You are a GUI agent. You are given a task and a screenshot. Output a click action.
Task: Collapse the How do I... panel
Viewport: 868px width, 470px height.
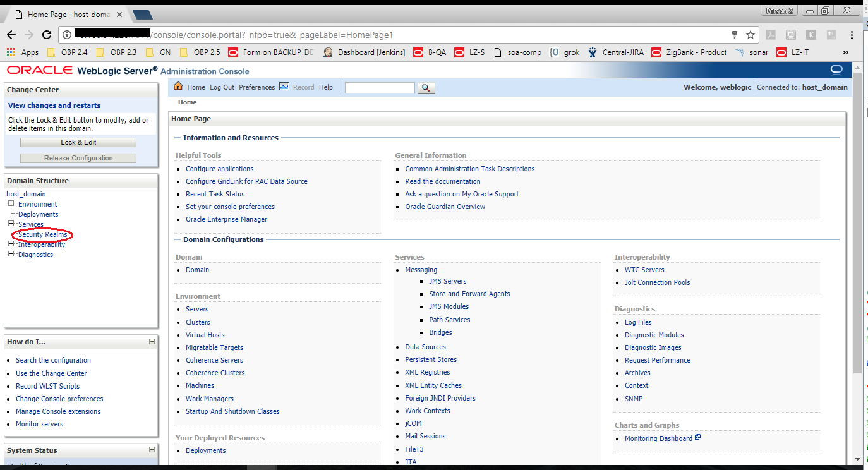point(152,341)
